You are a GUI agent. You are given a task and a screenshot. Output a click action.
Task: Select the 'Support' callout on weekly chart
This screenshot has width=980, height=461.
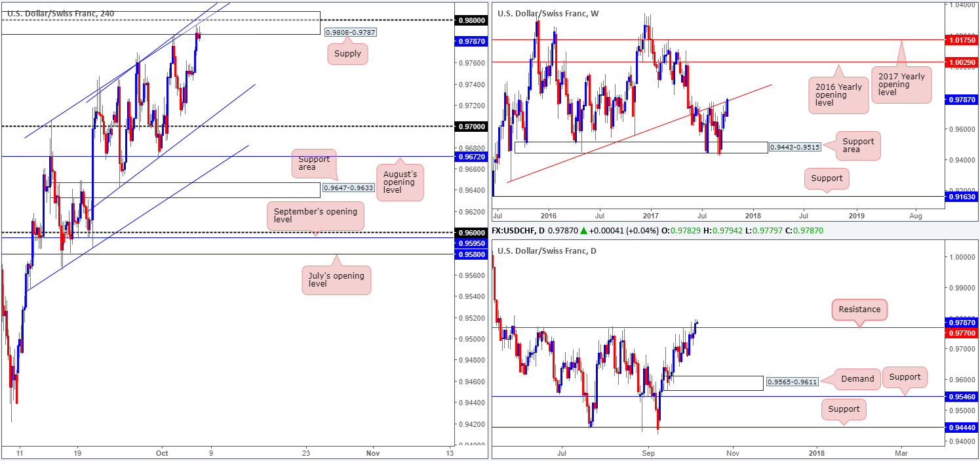pos(828,178)
